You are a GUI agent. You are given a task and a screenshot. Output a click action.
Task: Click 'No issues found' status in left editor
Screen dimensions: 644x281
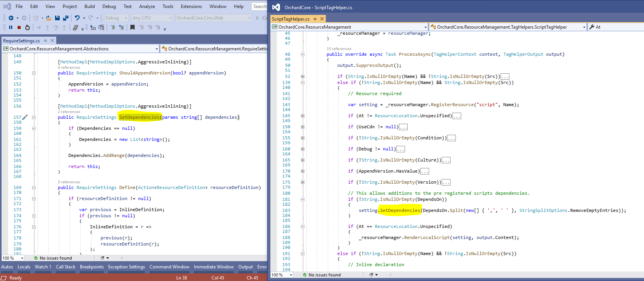[x=53, y=258]
